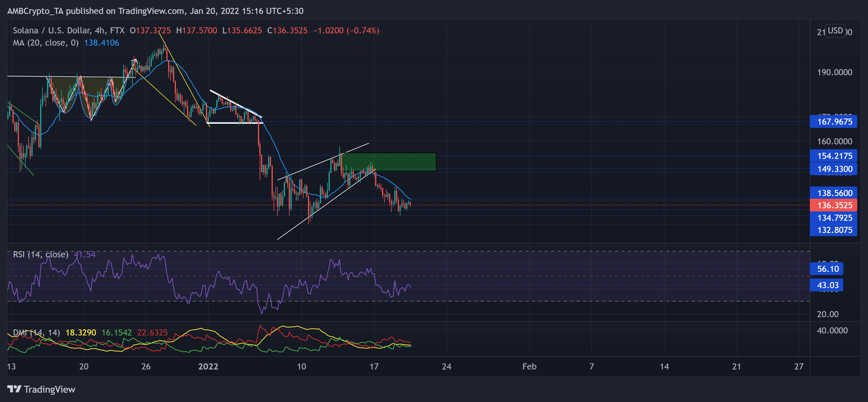The image size is (868, 402).
Task: Click the RSI 56.10 level label
Action: click(826, 269)
